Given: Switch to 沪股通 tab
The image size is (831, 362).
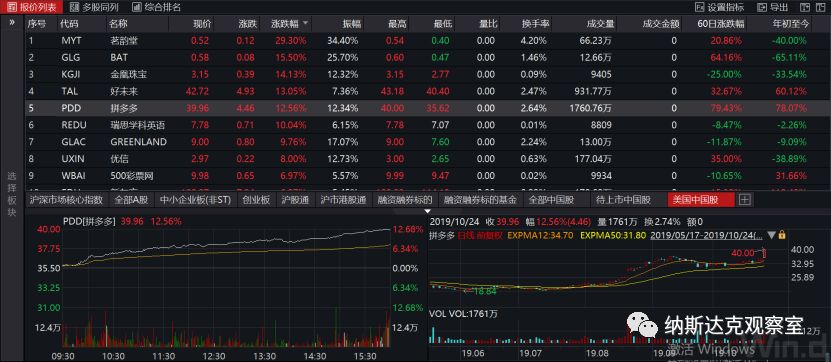Looking at the screenshot, I should click(295, 200).
